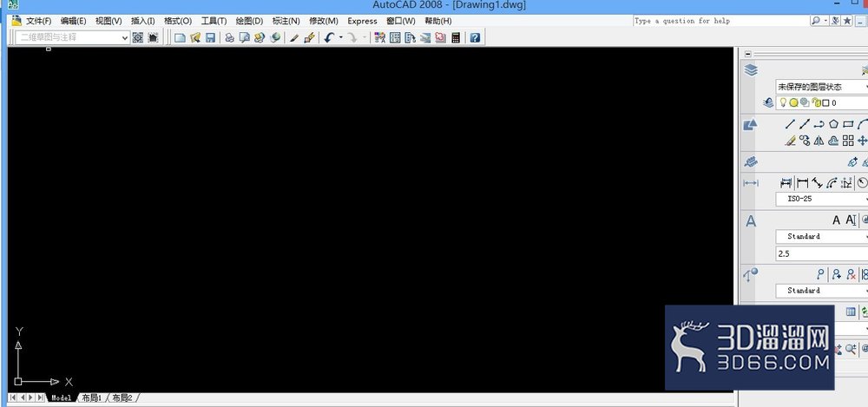Click the Tool Palettes icon

pyautogui.click(x=411, y=37)
